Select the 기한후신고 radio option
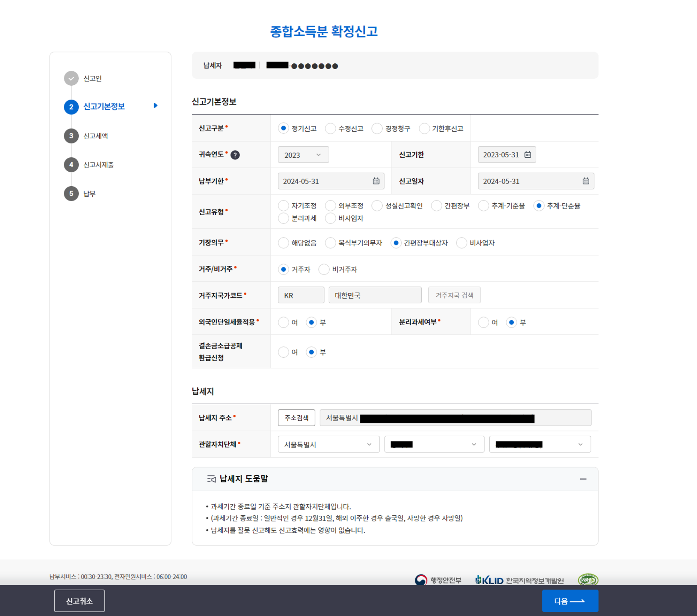 424,128
